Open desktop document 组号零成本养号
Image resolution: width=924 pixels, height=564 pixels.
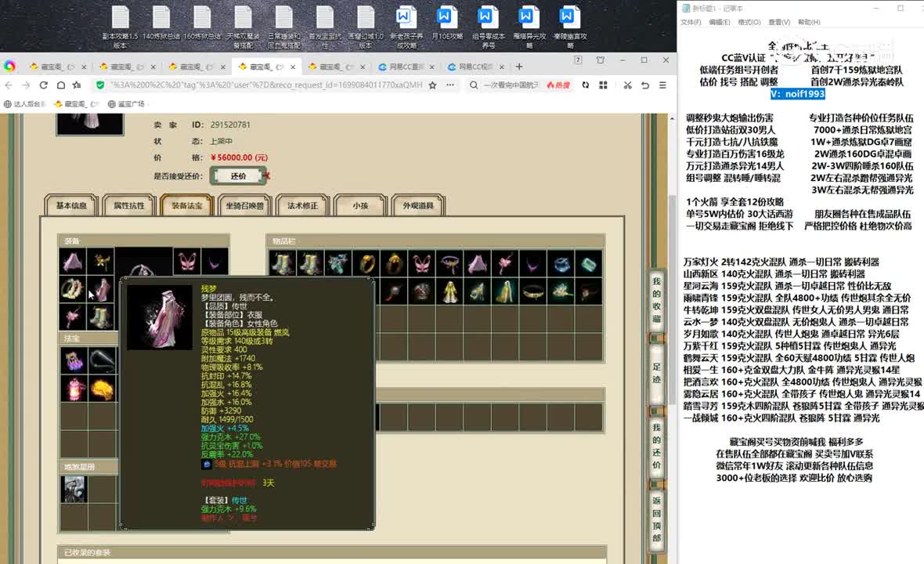[488, 27]
